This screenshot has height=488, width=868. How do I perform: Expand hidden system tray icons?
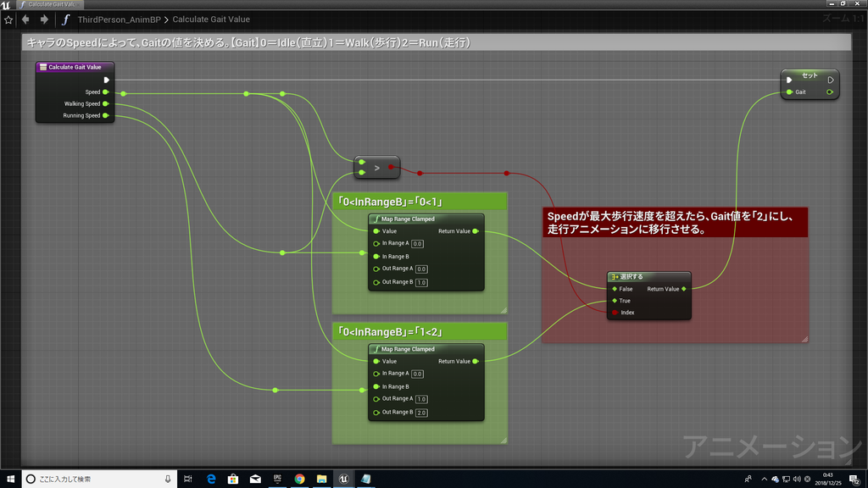pos(764,480)
